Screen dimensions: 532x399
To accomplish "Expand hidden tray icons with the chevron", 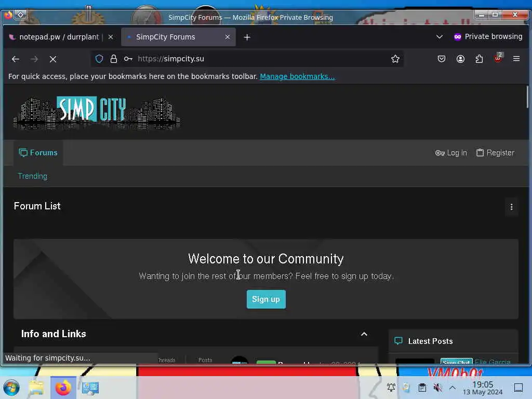I will [453, 388].
